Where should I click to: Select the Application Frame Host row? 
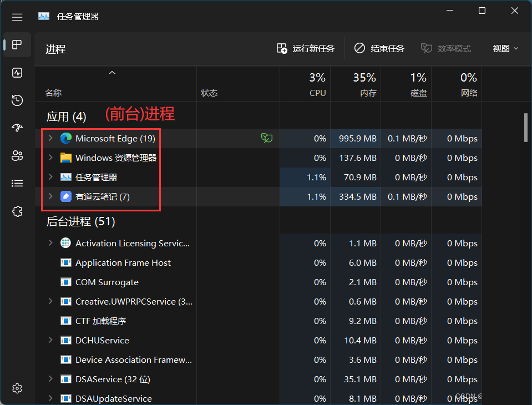[258, 262]
